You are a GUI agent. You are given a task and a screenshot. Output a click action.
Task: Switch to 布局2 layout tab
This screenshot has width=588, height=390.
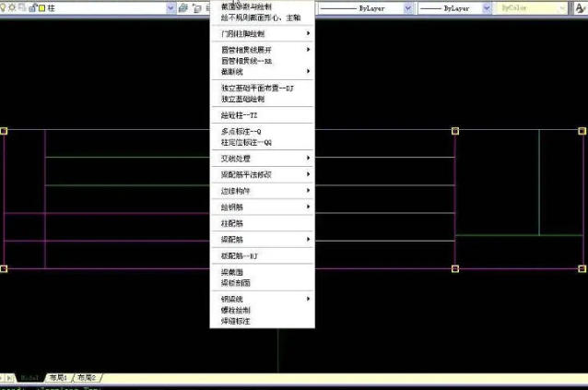(87, 378)
